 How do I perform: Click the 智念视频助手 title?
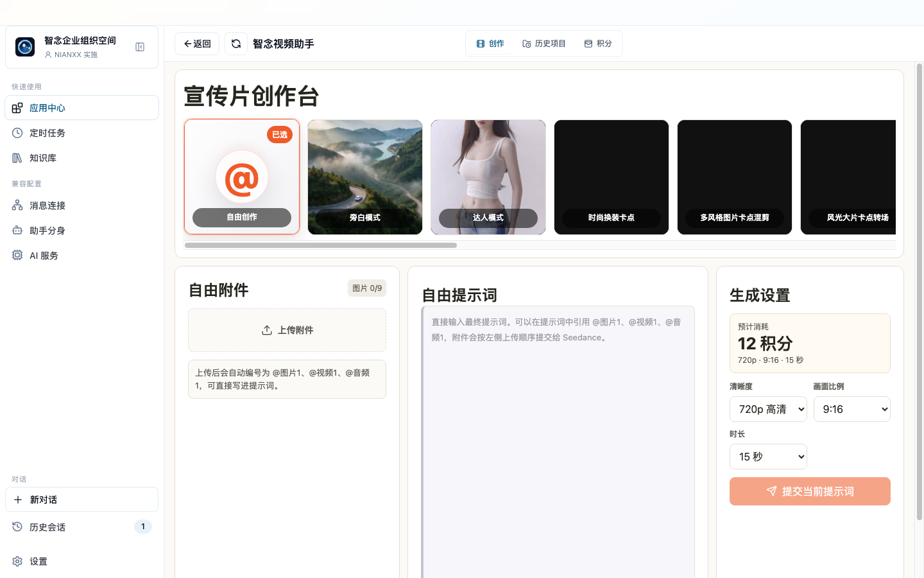tap(284, 44)
